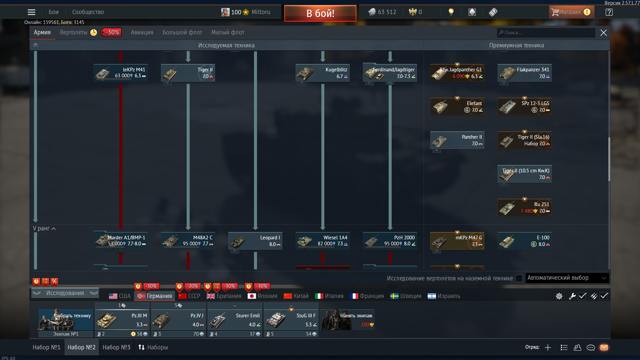The width and height of the screenshot is (640, 360).
Task: Open the gear settings icon near nation flags
Action: [559, 296]
